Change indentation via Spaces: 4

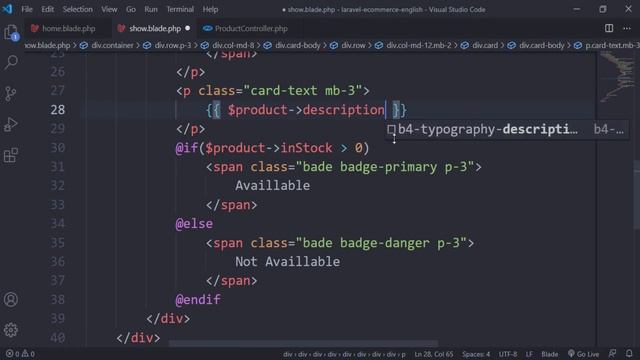(x=476, y=354)
